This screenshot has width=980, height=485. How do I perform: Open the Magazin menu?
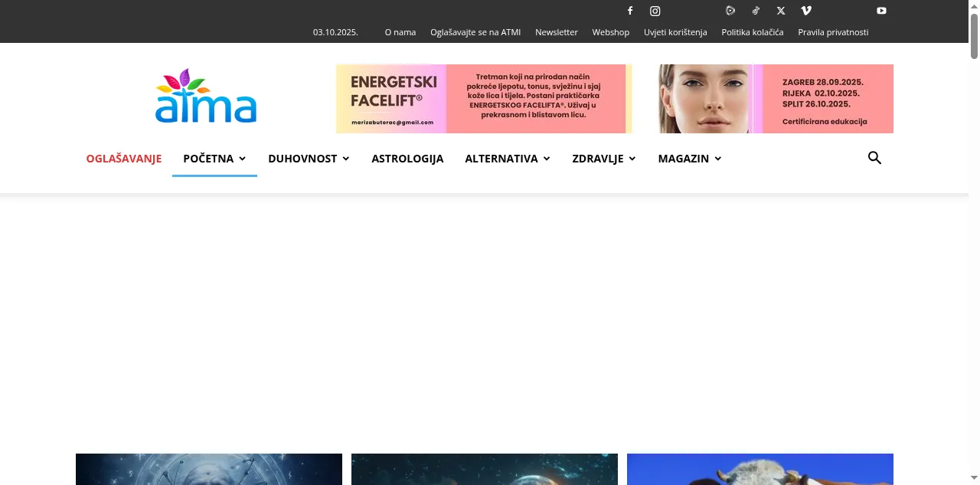684,159
